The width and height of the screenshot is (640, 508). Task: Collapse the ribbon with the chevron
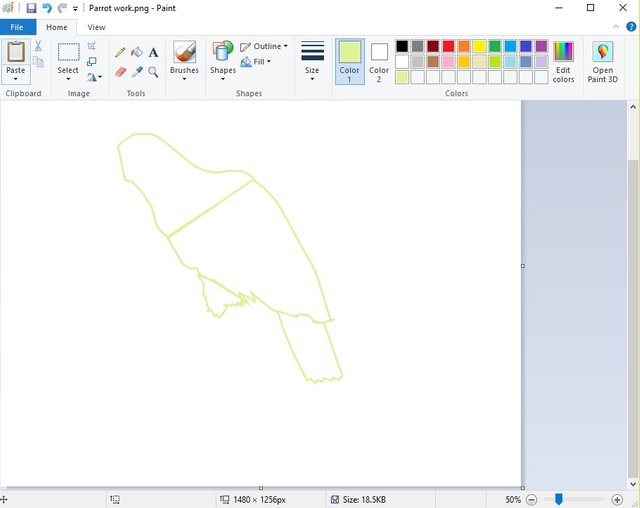pos(616,27)
